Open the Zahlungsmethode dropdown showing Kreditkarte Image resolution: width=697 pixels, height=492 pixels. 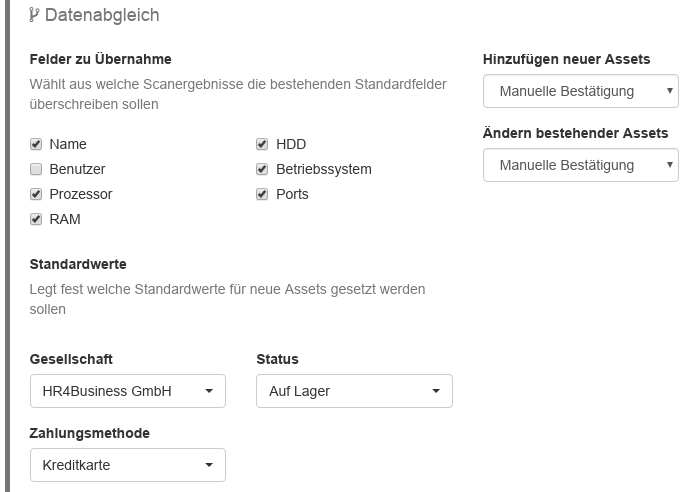(x=128, y=465)
